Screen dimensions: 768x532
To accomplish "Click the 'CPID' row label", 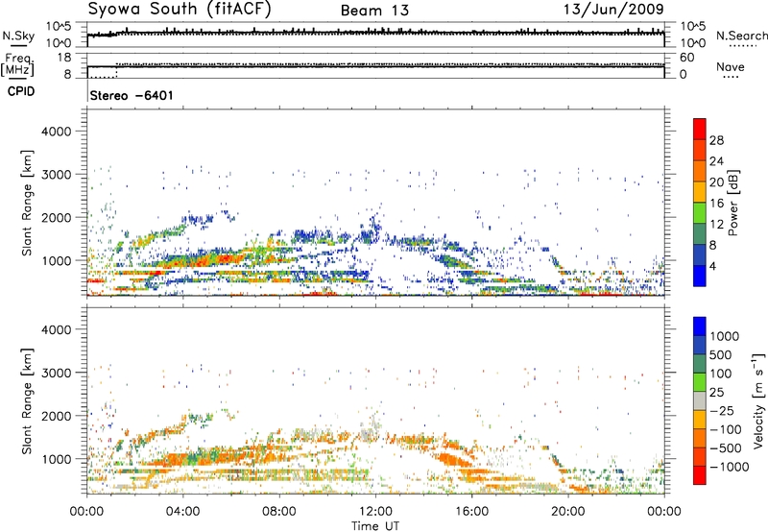I will [21, 91].
